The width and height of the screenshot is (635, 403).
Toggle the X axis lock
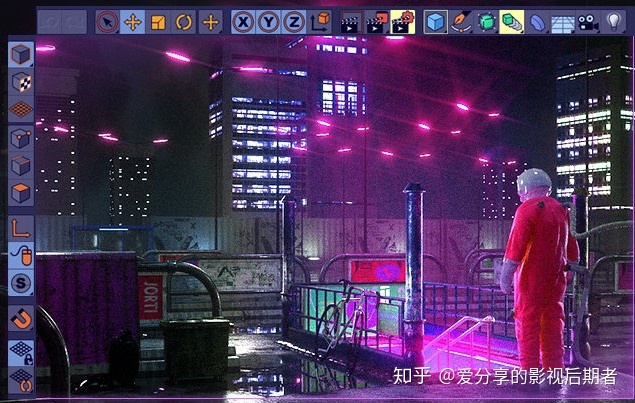click(x=243, y=22)
